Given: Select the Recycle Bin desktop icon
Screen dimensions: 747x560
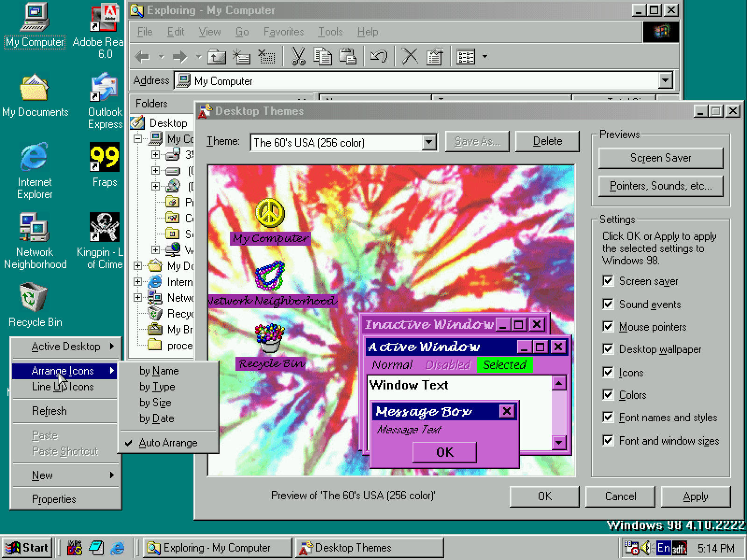Looking at the screenshot, I should 35,305.
